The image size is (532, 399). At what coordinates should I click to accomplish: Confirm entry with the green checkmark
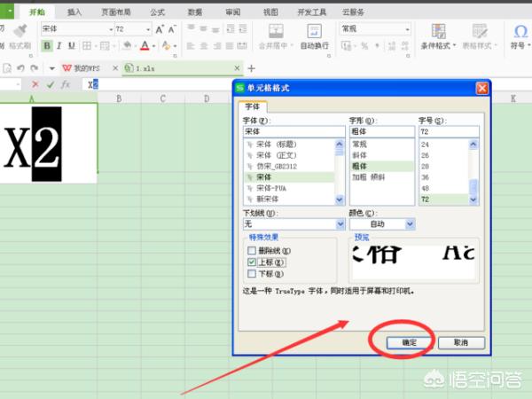point(49,84)
